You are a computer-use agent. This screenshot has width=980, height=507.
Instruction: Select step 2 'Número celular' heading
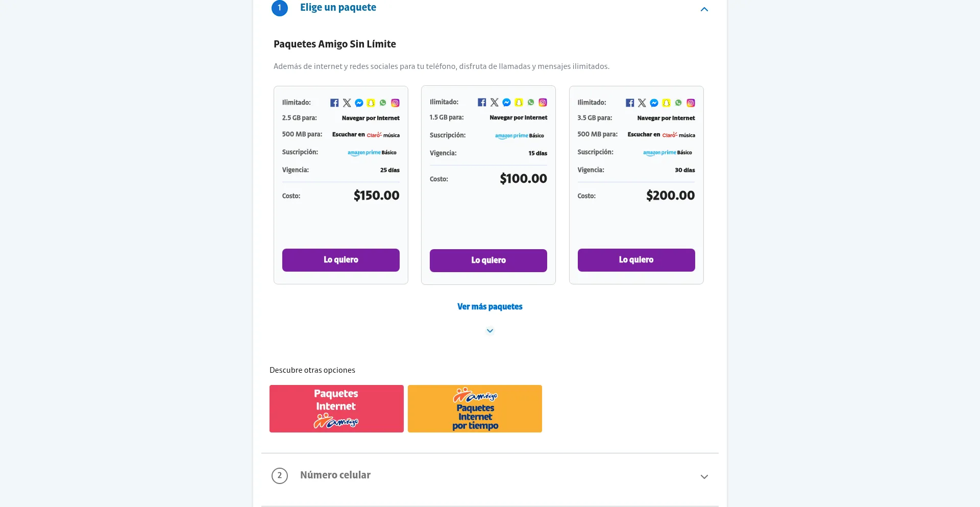tap(335, 475)
